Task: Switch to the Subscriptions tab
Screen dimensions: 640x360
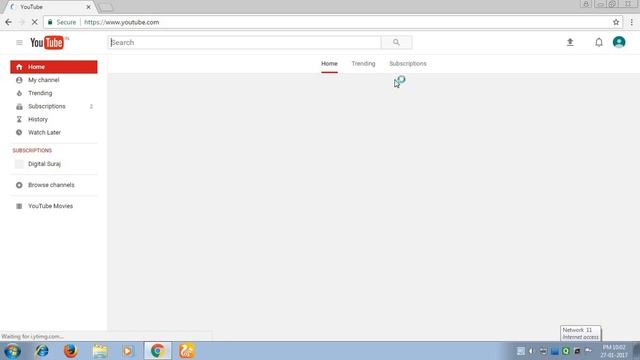Action: pos(408,64)
